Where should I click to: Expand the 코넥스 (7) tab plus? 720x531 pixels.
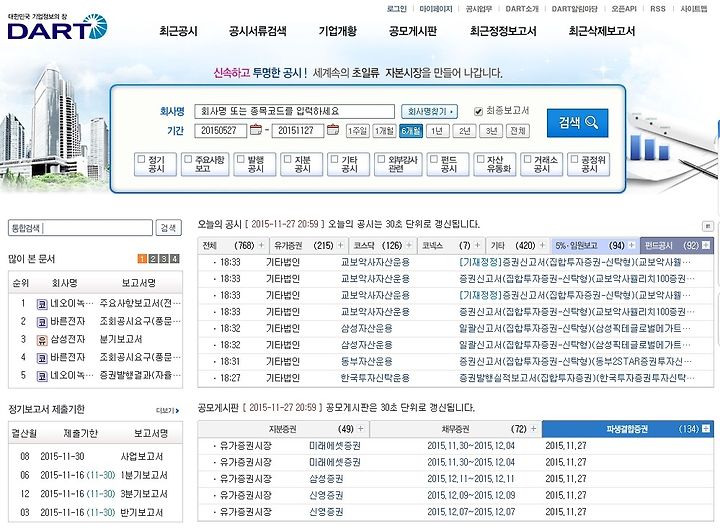[x=477, y=245]
